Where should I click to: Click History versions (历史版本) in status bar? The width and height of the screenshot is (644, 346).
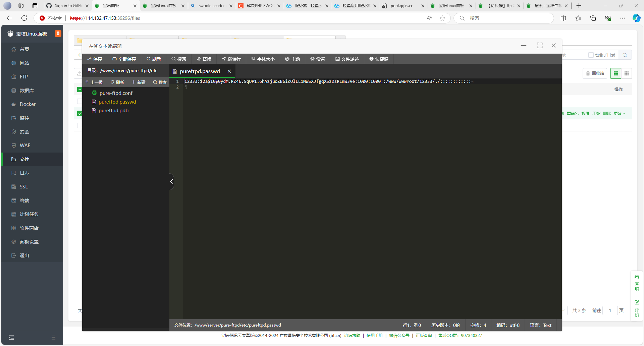pyautogui.click(x=445, y=325)
